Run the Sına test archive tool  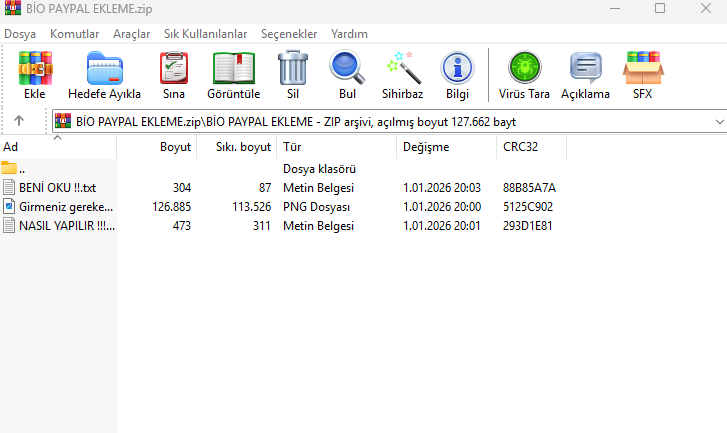174,68
